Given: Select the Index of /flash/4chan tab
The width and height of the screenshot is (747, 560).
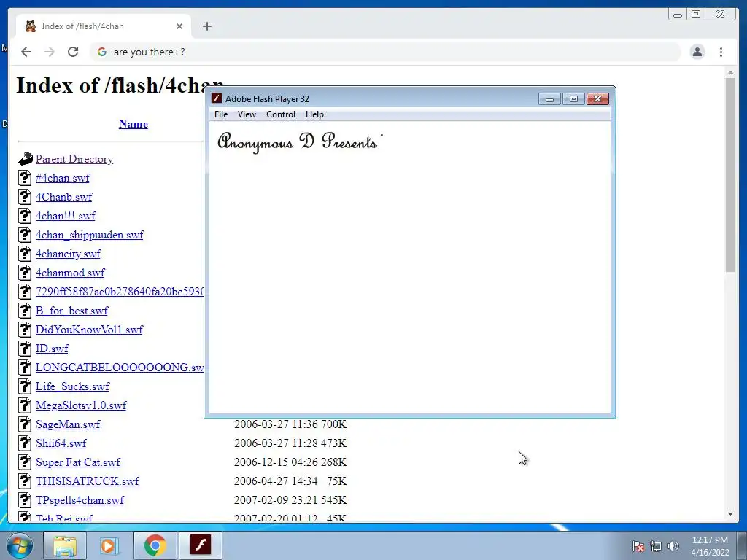Looking at the screenshot, I should (x=104, y=26).
